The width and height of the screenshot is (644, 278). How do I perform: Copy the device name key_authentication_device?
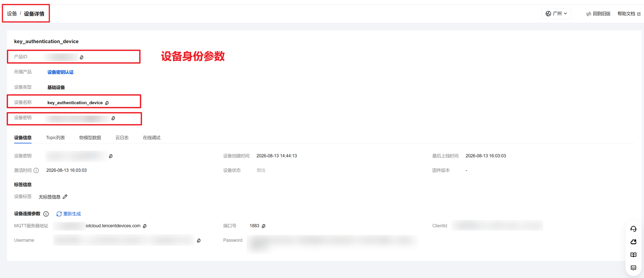[x=107, y=103]
